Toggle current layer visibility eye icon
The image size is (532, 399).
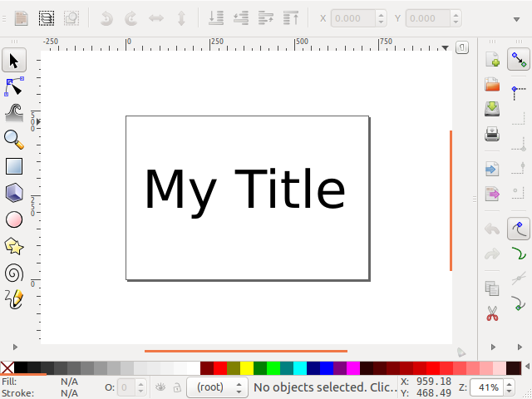point(161,387)
